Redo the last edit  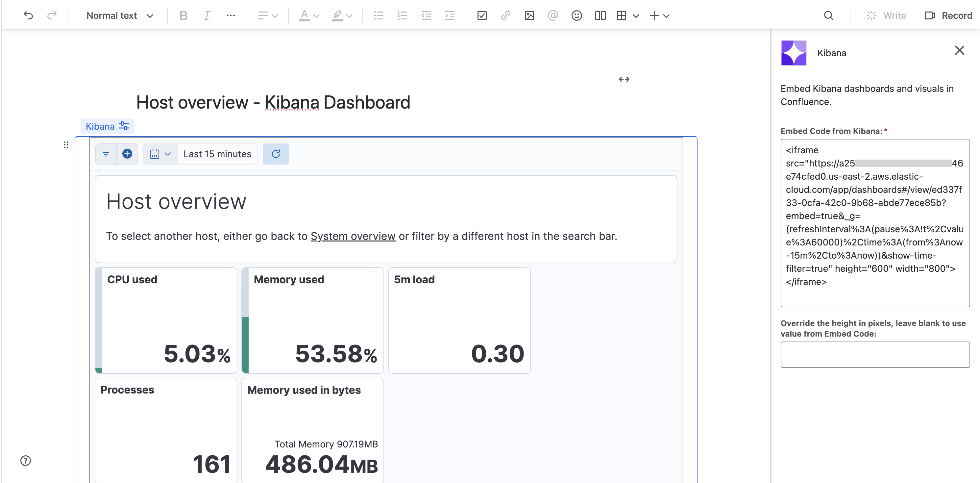pos(52,15)
